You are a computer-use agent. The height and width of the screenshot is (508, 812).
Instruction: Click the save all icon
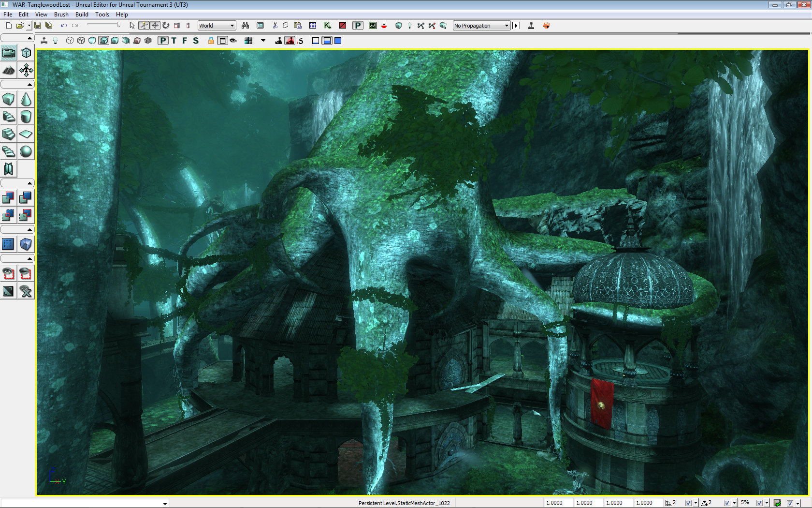(x=49, y=26)
